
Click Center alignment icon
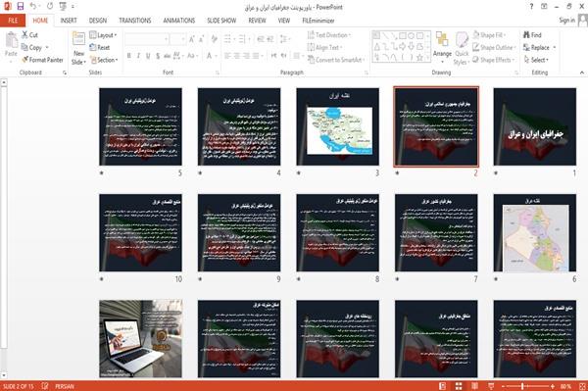click(237, 56)
